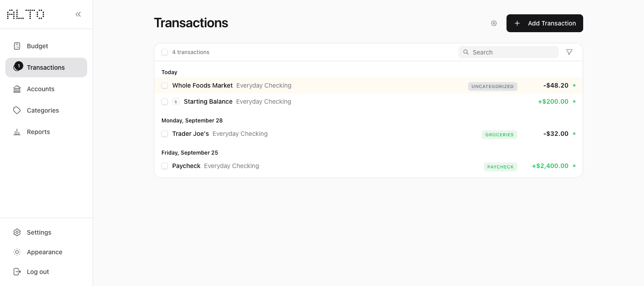Click the Starting Balance S icon
Screen dimensions: 644x286
pos(176,101)
